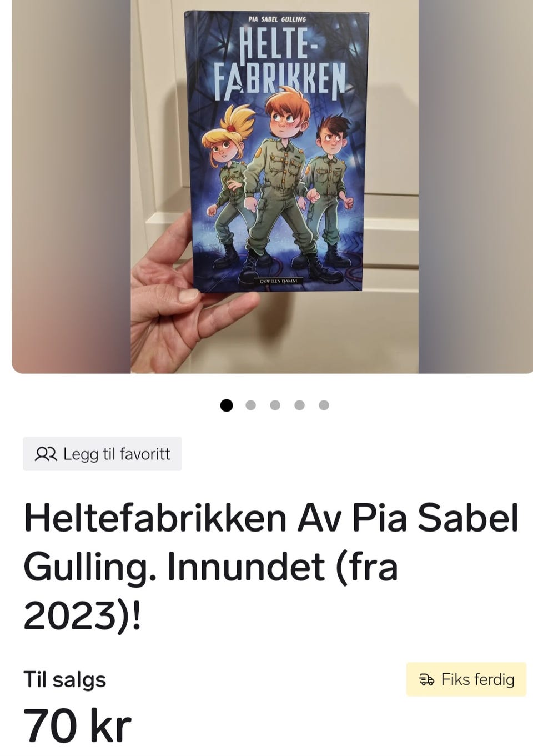The width and height of the screenshot is (533, 756).
Task: Click the Til salgs status label
Action: click(64, 680)
